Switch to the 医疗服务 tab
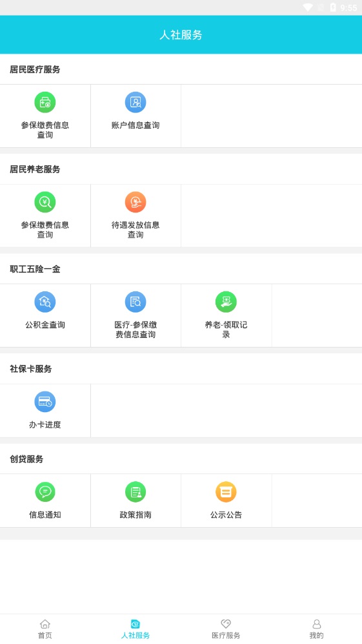The height and width of the screenshot is (644, 362). pyautogui.click(x=226, y=629)
